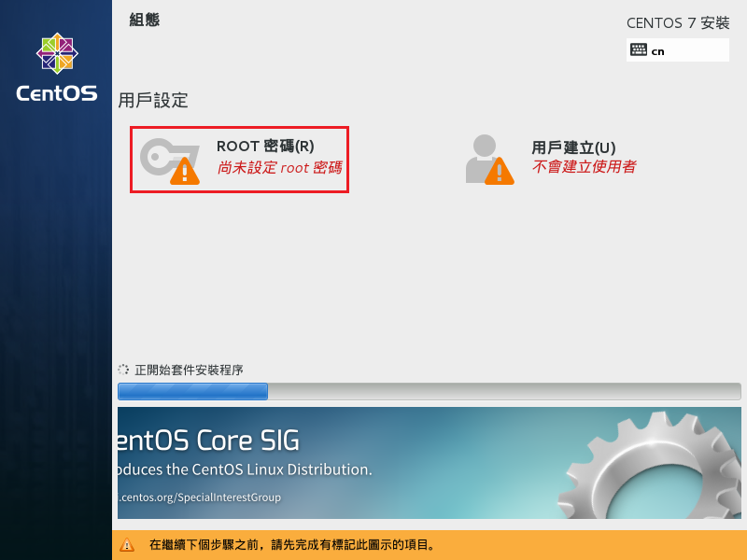Click the CentOS Core SIG banner
This screenshot has width=747, height=560.
tap(430, 463)
